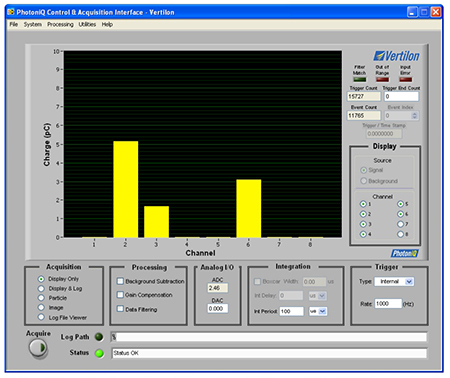The width and height of the screenshot is (450, 378).
Task: Toggle the Boxcar checkbox
Action: (257, 282)
